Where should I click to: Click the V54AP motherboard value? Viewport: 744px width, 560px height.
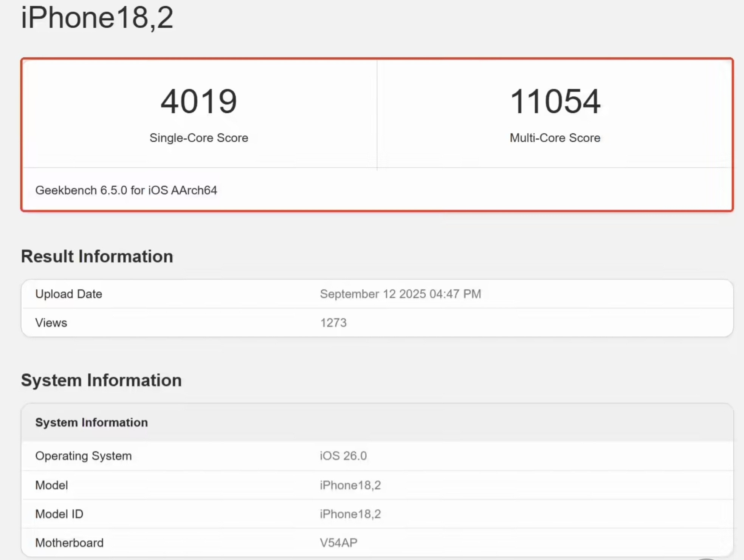pos(338,543)
